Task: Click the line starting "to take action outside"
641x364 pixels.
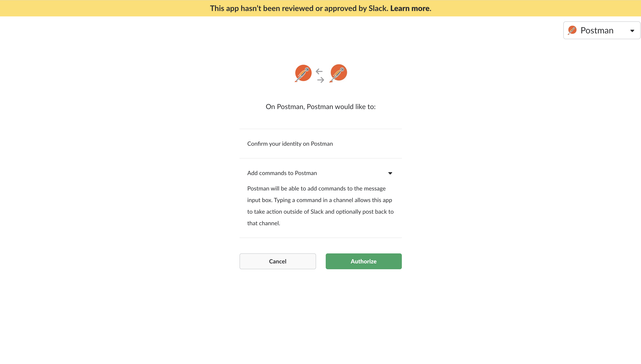Action: pyautogui.click(x=320, y=212)
